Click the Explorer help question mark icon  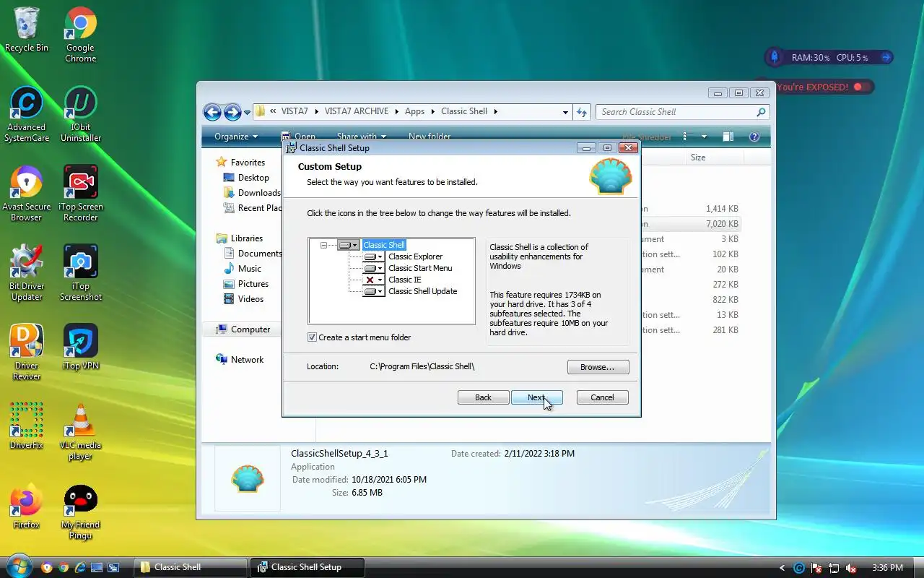tap(754, 137)
